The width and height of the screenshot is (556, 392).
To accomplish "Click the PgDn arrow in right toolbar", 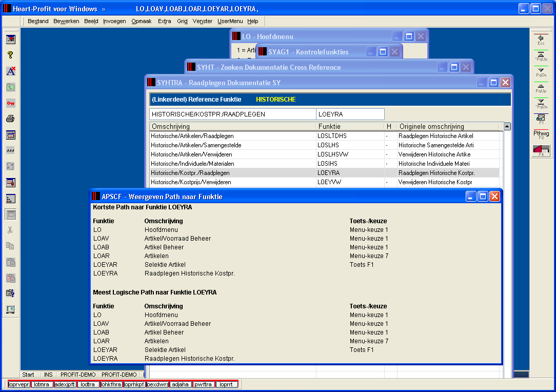I will [541, 72].
